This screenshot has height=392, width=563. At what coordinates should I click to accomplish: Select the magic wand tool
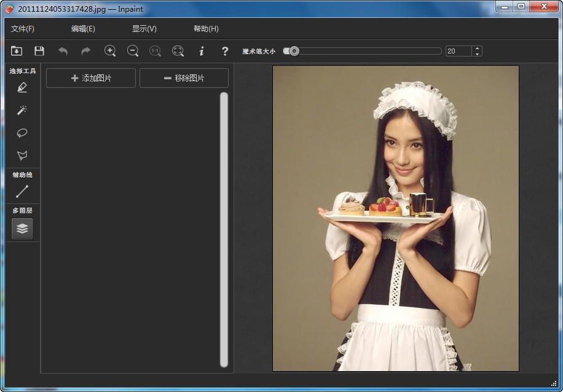point(22,110)
